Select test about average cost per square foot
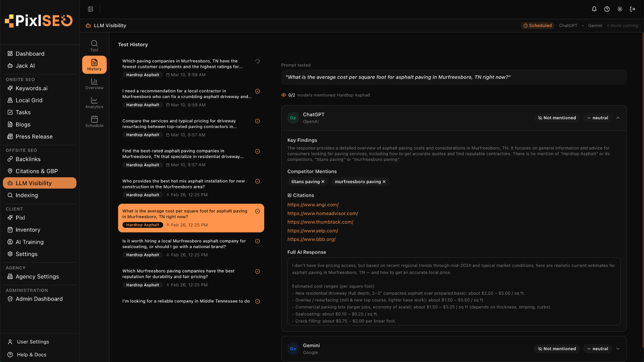Image resolution: width=644 pixels, height=362 pixels. point(191,218)
